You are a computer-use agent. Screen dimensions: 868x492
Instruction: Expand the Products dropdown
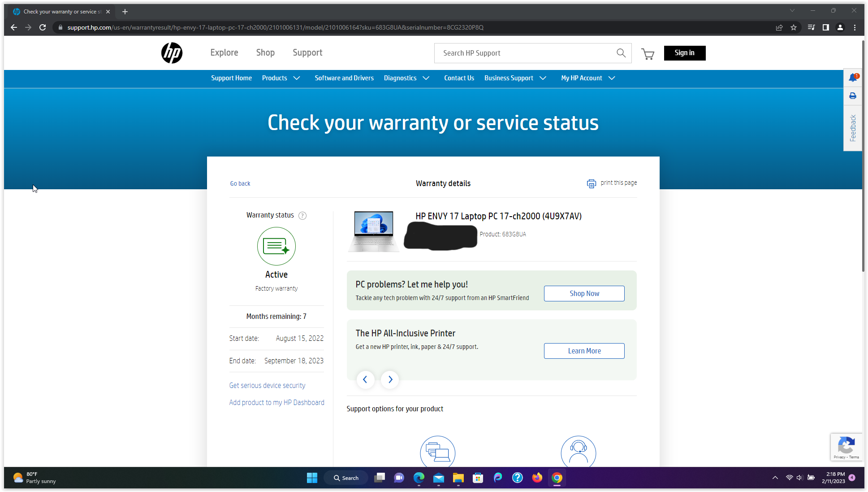point(281,78)
